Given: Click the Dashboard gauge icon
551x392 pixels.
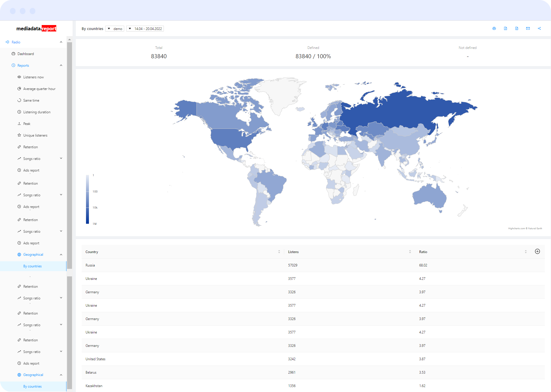Looking at the screenshot, I should click(13, 54).
